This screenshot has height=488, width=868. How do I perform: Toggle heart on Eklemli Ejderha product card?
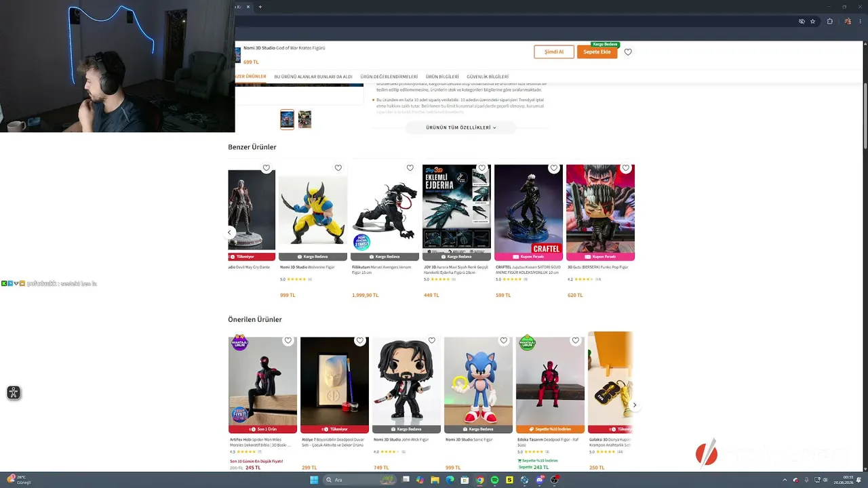(x=482, y=168)
